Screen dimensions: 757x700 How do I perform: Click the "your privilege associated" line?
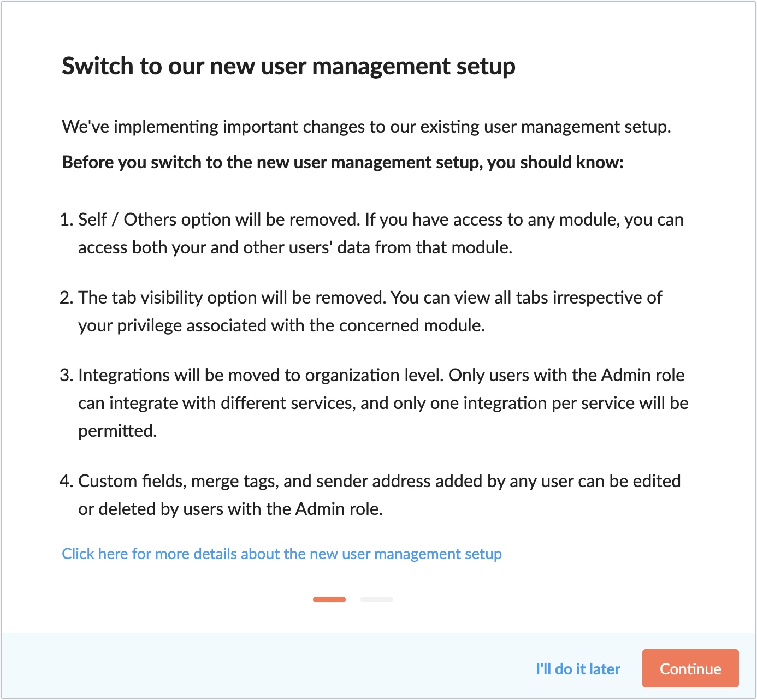[x=282, y=325]
